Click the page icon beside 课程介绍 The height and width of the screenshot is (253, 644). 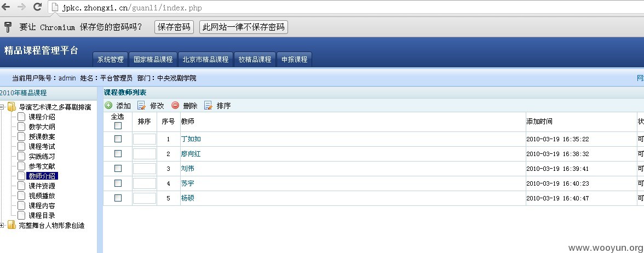(22, 117)
